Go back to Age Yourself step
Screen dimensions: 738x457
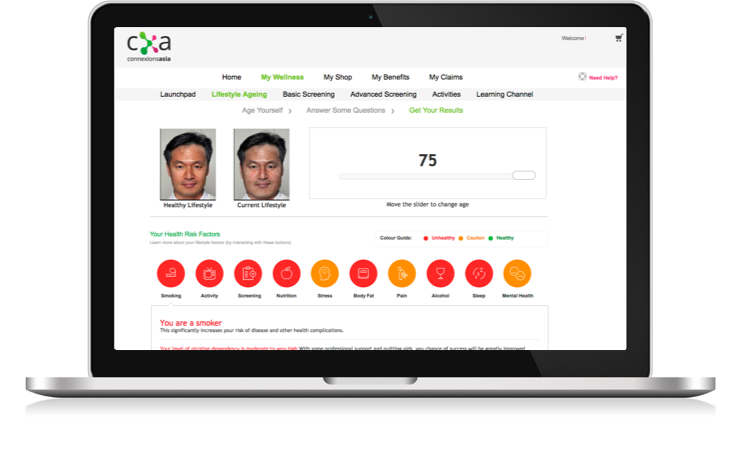tap(263, 110)
